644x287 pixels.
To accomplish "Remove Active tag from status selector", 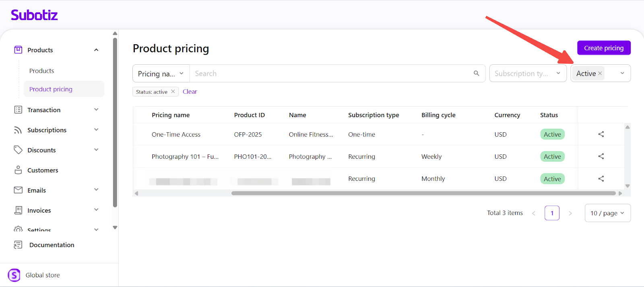I will pos(600,74).
